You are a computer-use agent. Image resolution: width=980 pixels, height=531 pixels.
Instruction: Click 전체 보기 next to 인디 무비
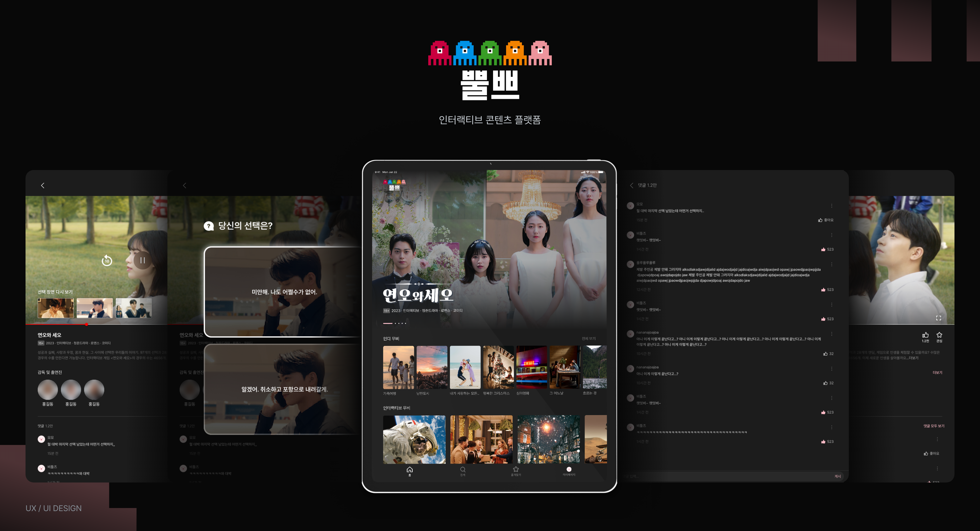point(588,339)
